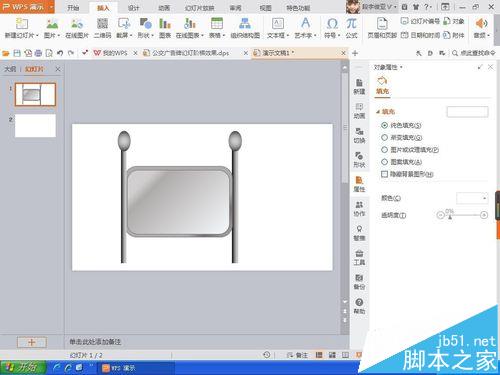Open new document tab with plus
The height and width of the screenshot is (375, 500).
[x=355, y=53]
